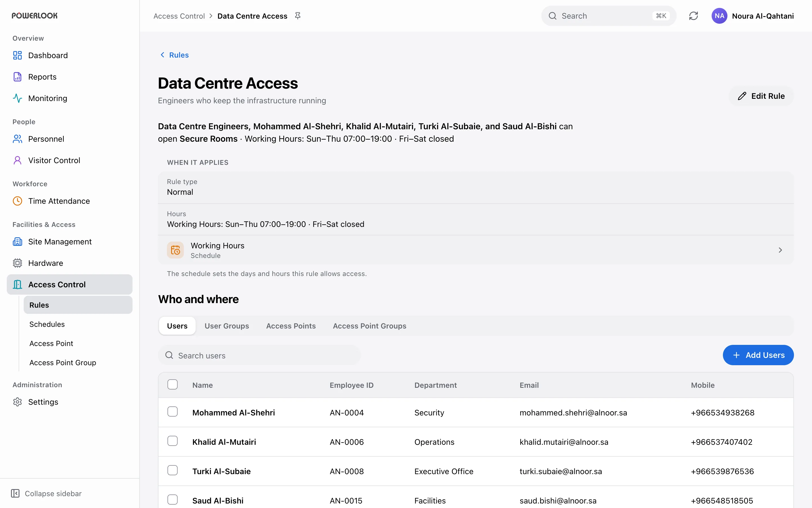Click the Add Users button

coord(758,355)
